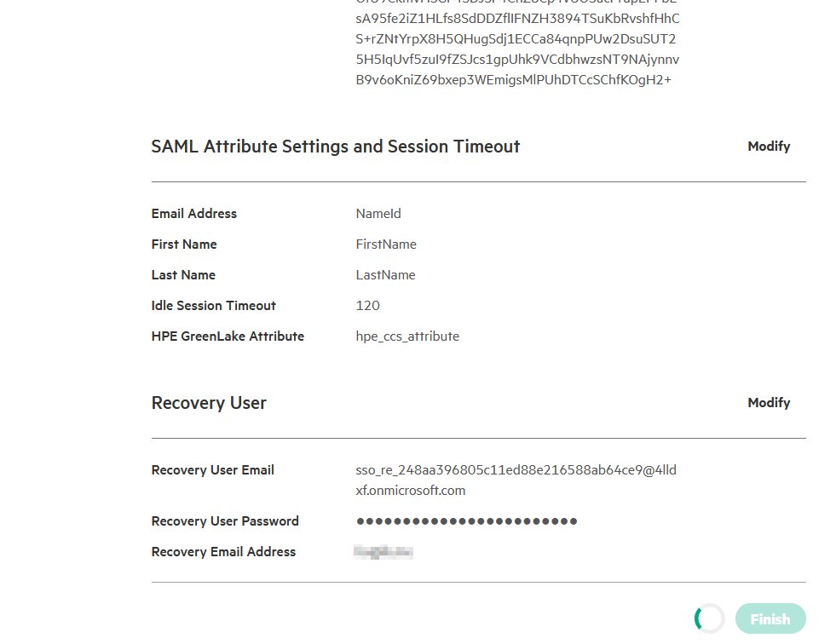Click the SAML Attribute Settings and Session Timeout heading
This screenshot has width=836, height=644.
click(335, 147)
